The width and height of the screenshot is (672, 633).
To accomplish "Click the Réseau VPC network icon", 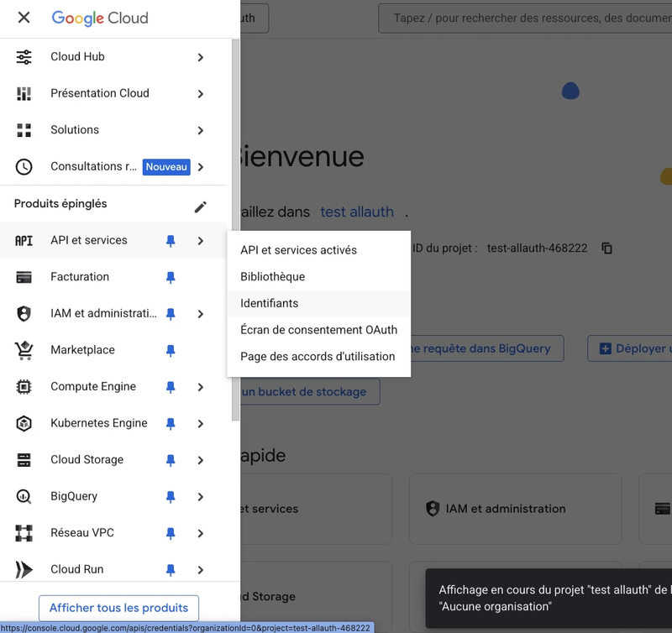I will (x=24, y=533).
